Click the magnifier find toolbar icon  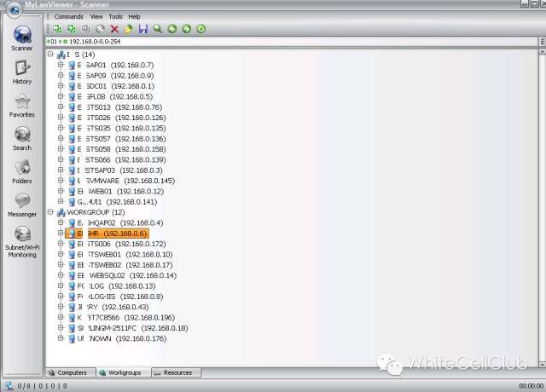pyautogui.click(x=157, y=29)
